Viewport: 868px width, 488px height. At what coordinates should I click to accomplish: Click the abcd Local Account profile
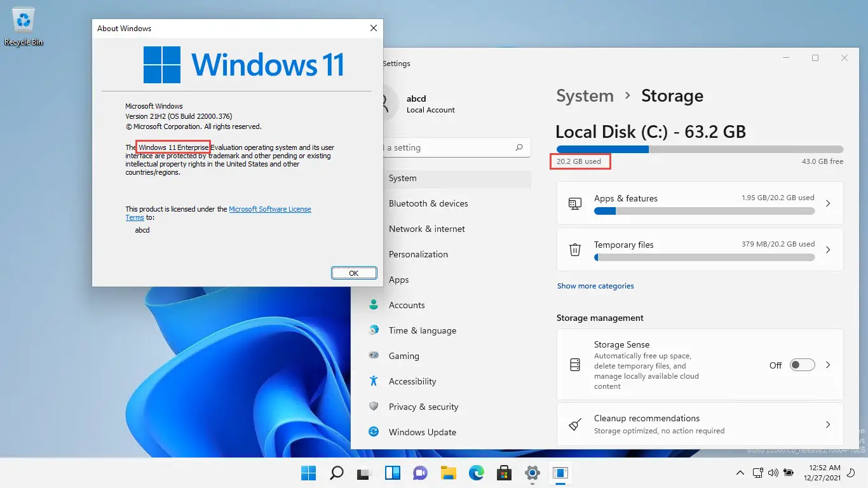(x=430, y=104)
